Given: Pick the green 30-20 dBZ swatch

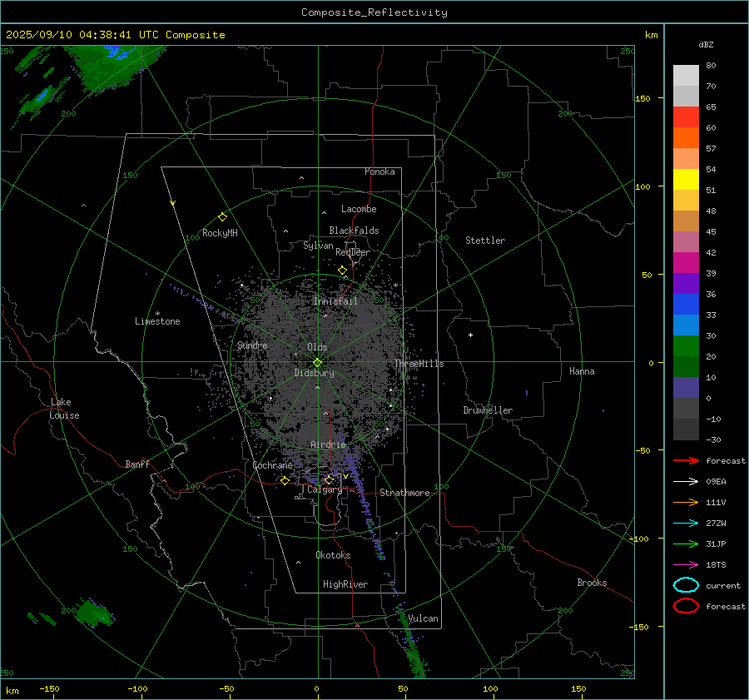Looking at the screenshot, I should [686, 346].
